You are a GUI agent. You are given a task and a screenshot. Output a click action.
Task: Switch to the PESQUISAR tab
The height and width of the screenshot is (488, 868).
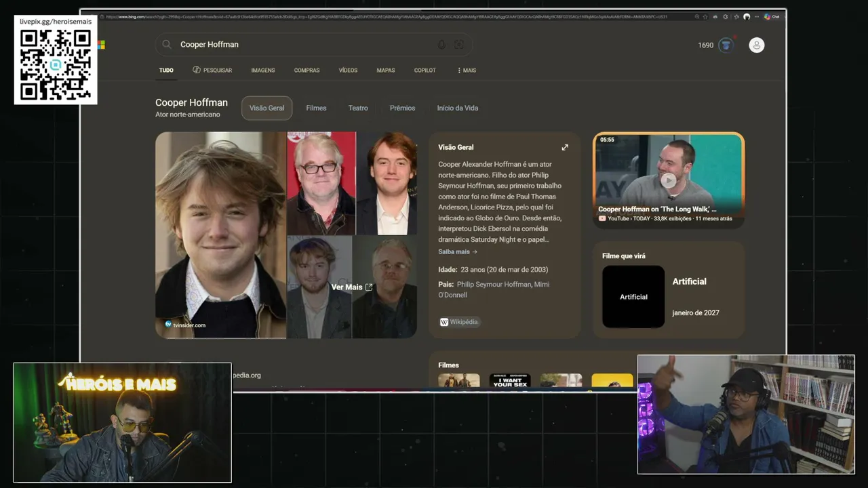click(x=212, y=70)
